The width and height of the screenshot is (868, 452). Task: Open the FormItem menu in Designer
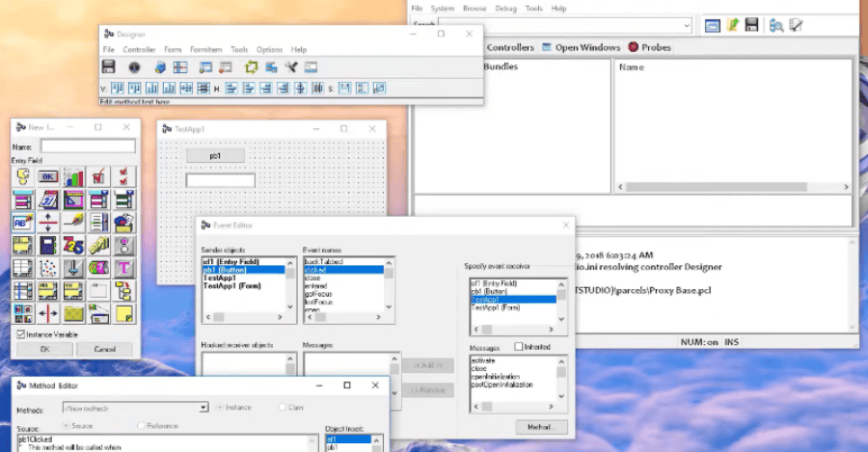coord(206,50)
